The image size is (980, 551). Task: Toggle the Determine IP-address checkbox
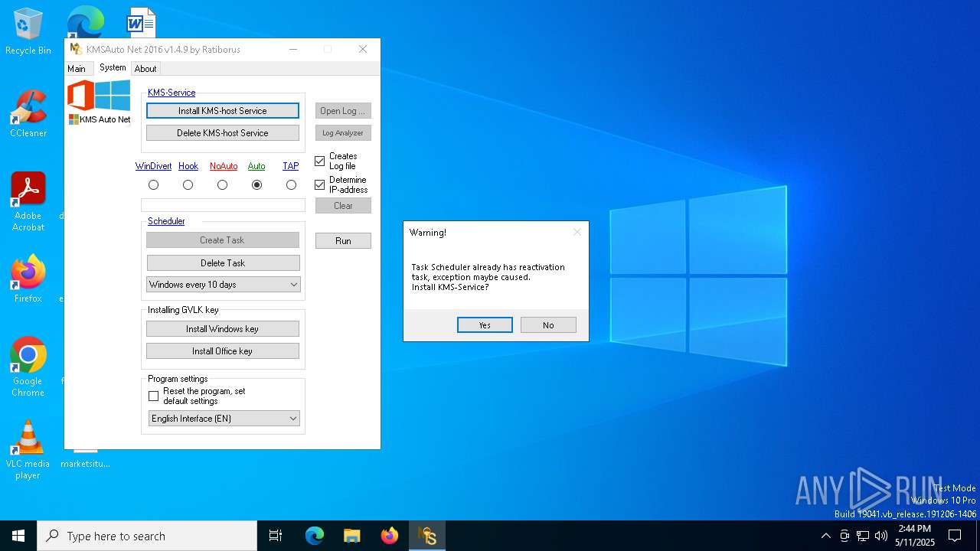pos(320,185)
